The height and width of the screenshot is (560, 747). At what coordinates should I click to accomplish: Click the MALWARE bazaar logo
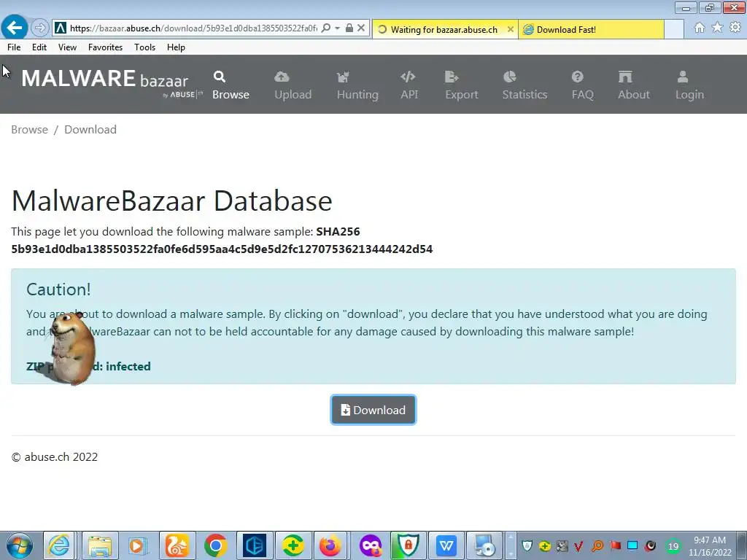tap(112, 83)
